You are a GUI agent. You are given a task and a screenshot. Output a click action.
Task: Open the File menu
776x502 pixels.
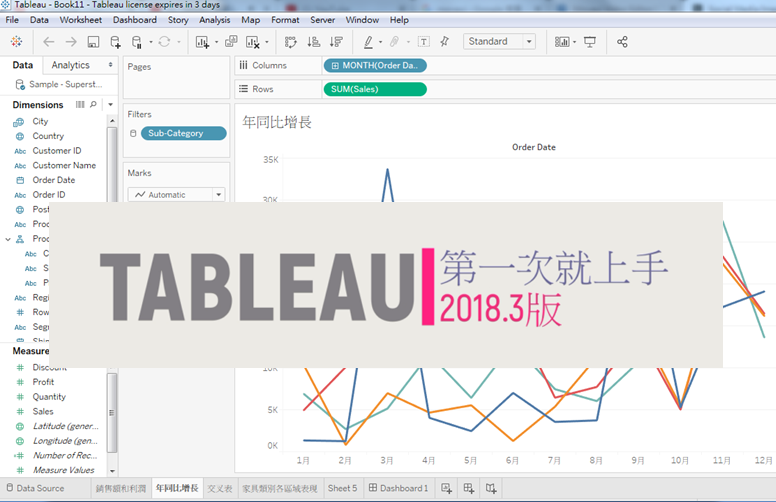[12, 20]
